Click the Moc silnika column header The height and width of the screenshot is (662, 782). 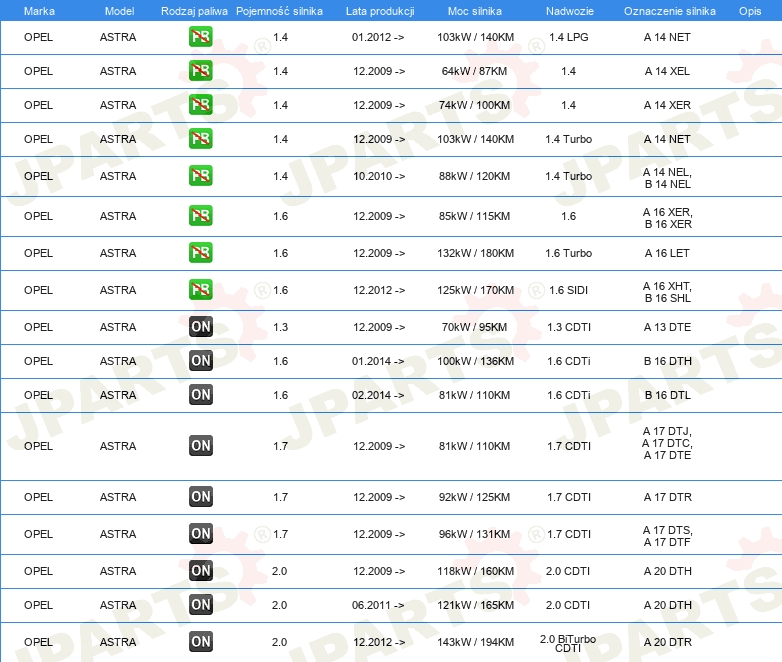tap(475, 11)
